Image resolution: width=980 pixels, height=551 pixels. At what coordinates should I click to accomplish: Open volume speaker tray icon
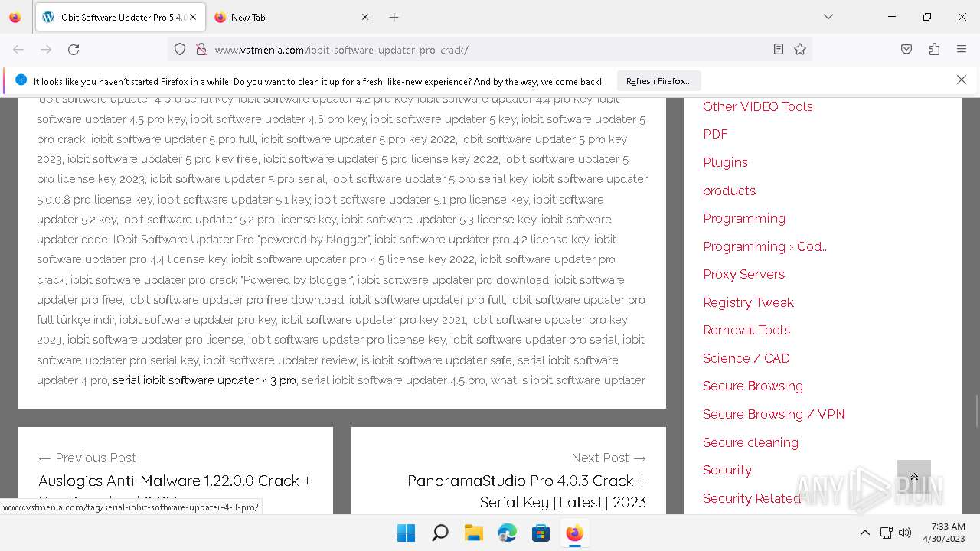(905, 533)
